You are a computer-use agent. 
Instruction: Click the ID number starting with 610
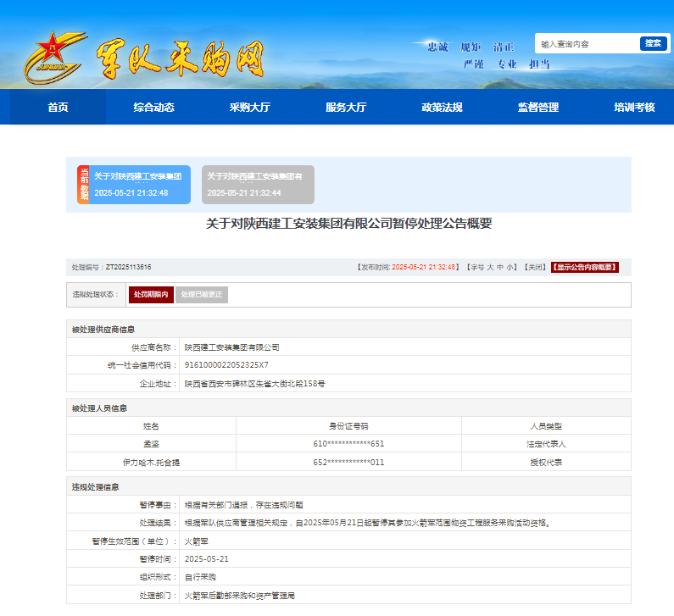point(348,444)
